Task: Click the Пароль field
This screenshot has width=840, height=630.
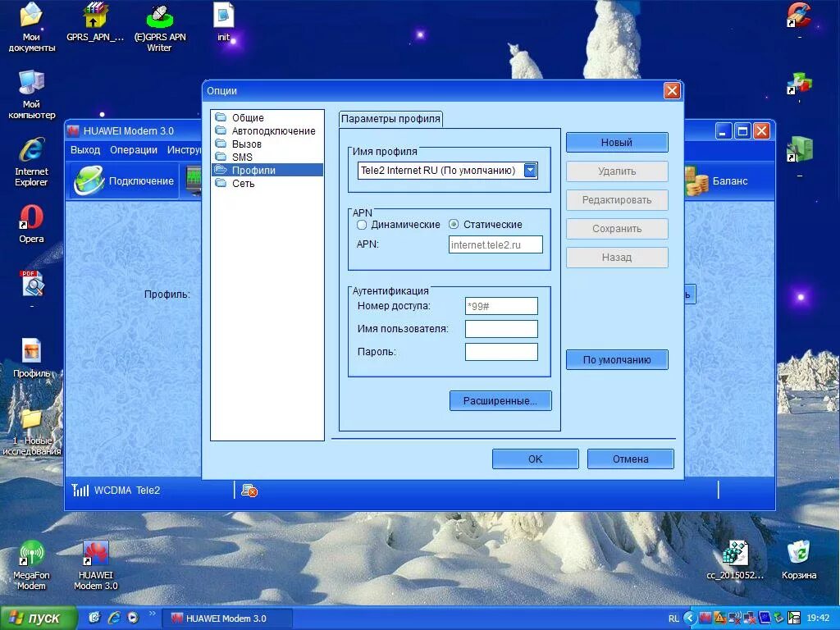Action: [x=501, y=352]
